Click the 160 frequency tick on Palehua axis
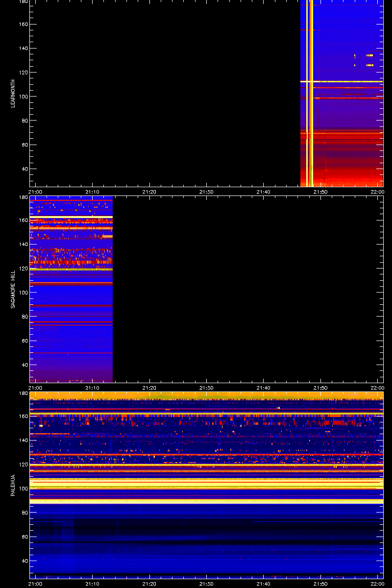Image resolution: width=392 pixels, height=588 pixels. point(24,416)
